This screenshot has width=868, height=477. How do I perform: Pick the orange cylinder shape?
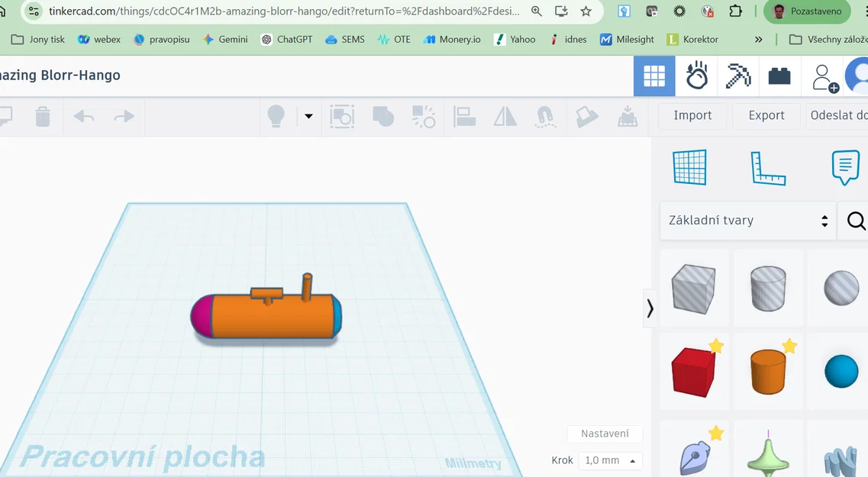(768, 372)
